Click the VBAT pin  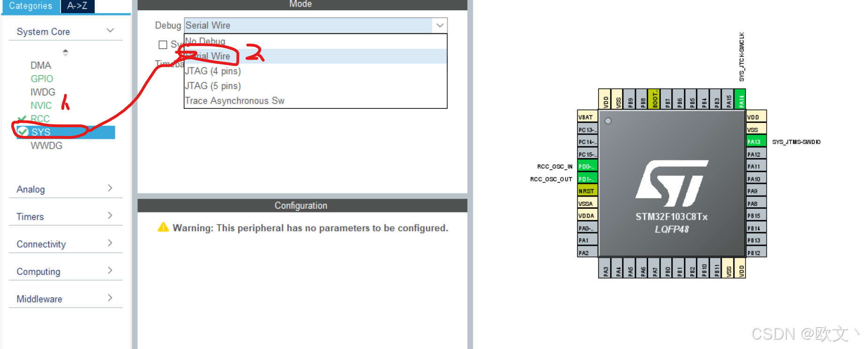pos(587,117)
